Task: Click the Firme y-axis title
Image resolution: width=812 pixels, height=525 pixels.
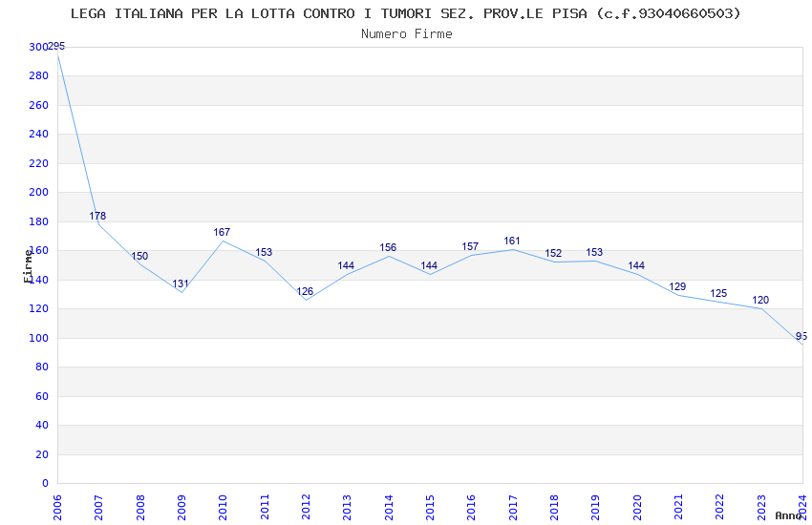Action: point(28,266)
